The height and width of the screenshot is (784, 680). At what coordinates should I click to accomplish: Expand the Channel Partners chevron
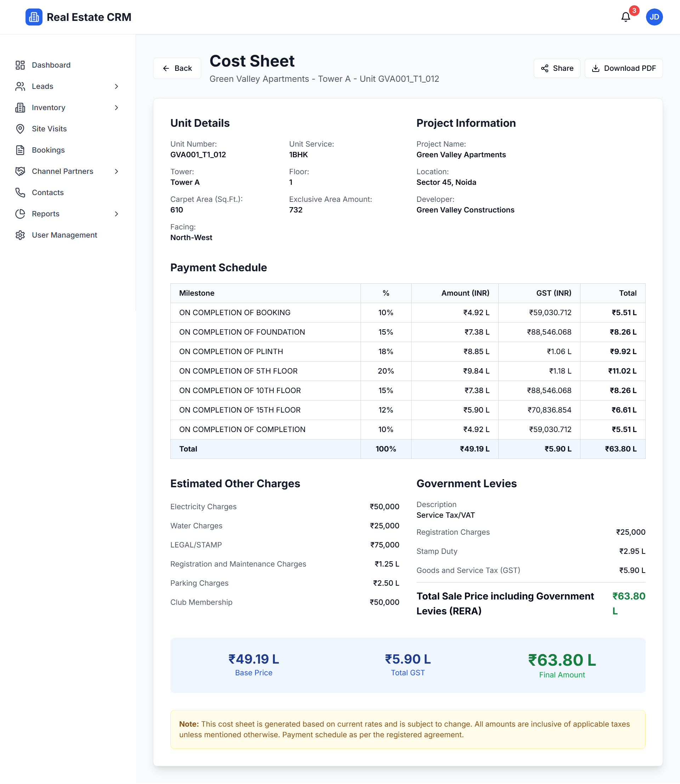tap(117, 171)
